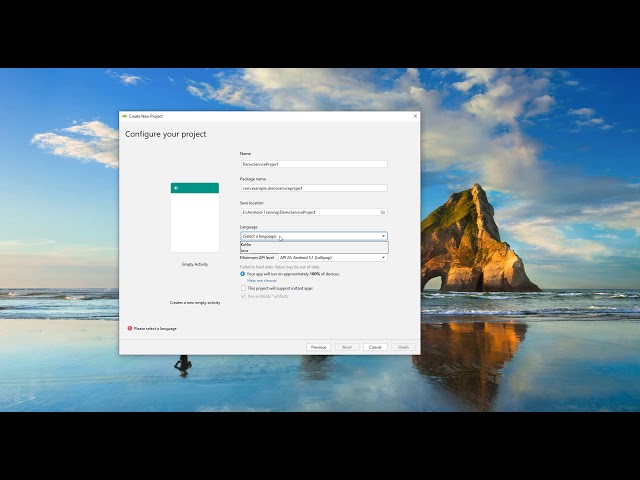Open the Minimum API level dropdown
Viewport: 640px width, 480px height.
332,258
